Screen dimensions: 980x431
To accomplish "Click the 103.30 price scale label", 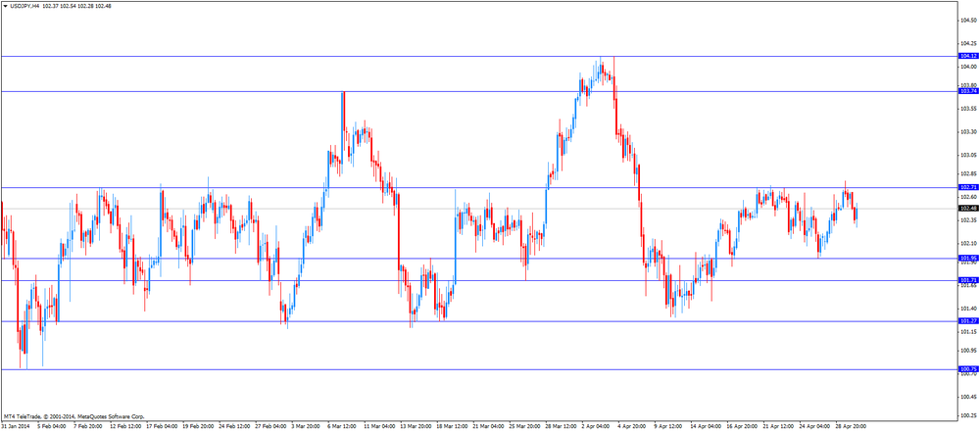I will (x=969, y=132).
